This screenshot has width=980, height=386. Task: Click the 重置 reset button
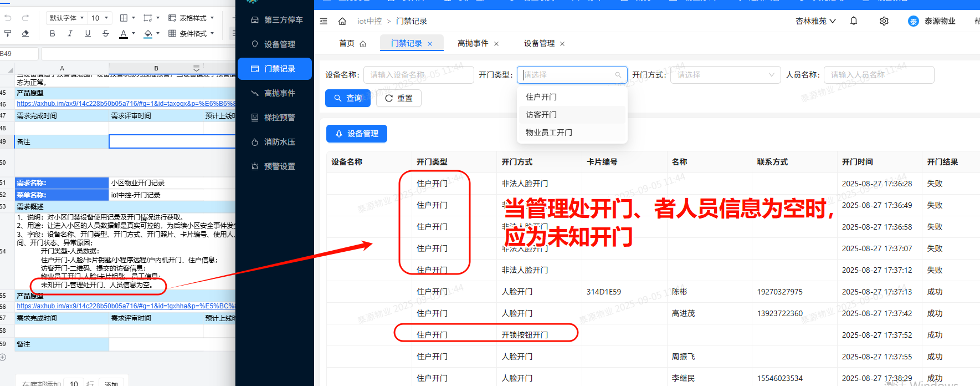[399, 98]
